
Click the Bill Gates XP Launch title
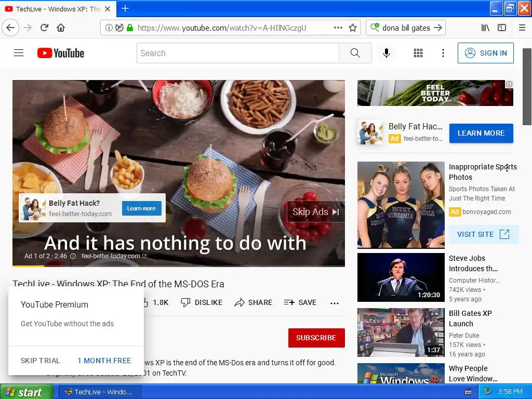pos(470,318)
